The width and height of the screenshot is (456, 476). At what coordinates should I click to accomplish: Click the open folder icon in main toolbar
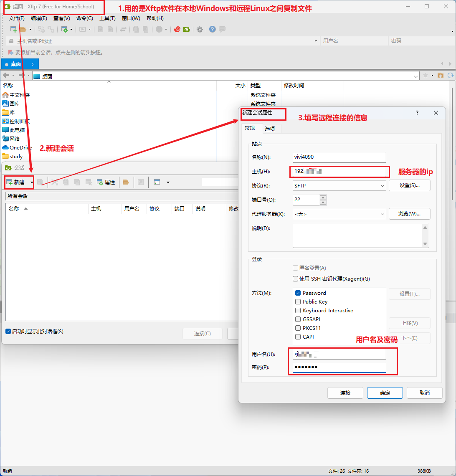[23, 30]
